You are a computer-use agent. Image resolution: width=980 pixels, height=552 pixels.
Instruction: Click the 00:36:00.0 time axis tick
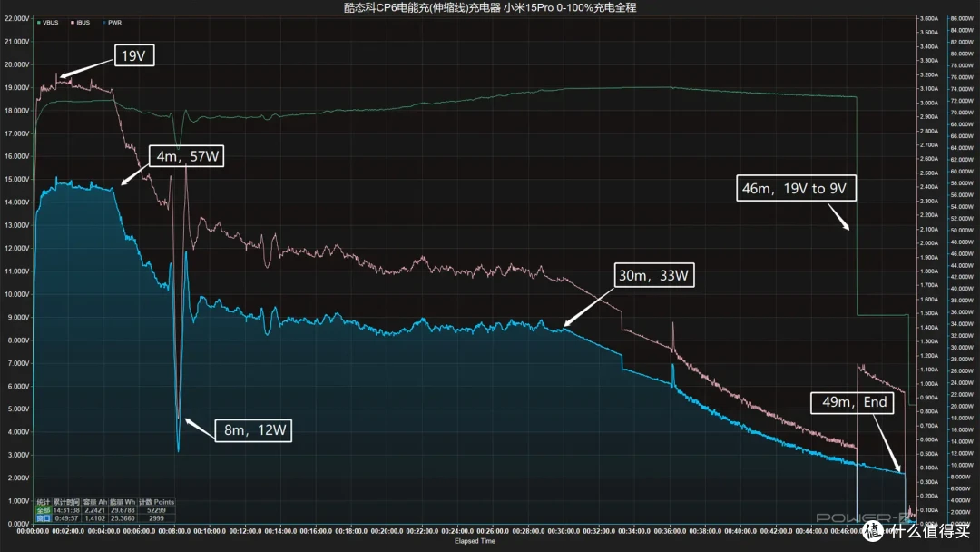[670, 531]
